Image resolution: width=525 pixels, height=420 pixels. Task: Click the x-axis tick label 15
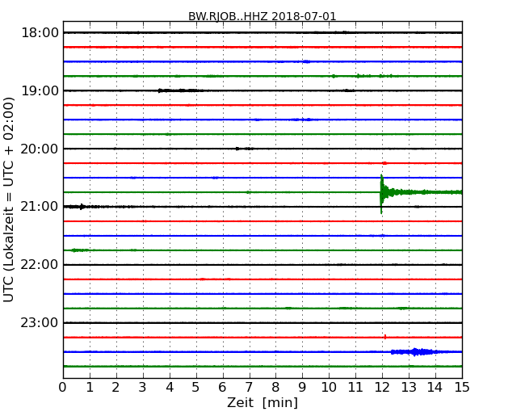pos(462,388)
